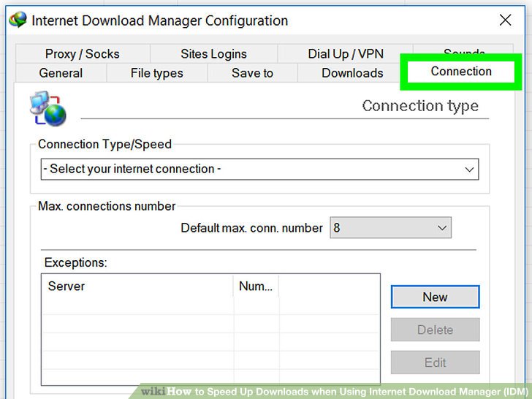Open the Dial Up / VPN tab

(346, 53)
